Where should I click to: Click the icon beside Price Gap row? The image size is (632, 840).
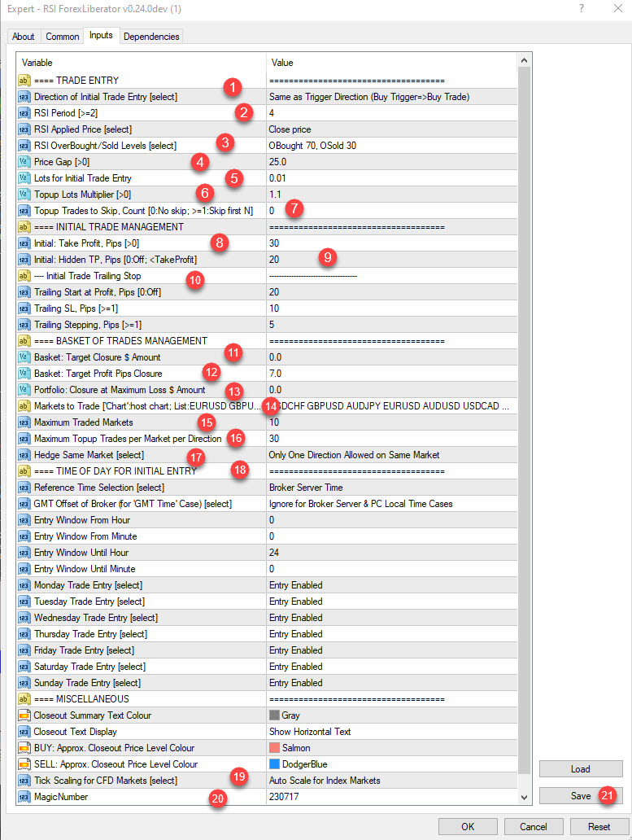click(x=24, y=162)
